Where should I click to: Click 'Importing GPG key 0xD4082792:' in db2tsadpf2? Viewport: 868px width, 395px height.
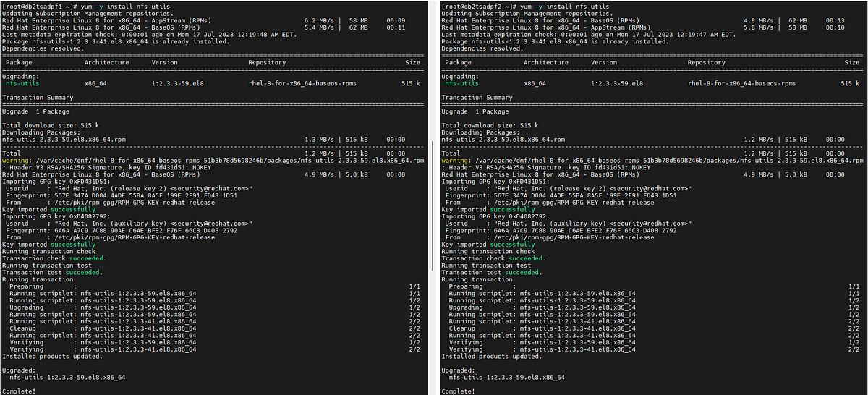(x=493, y=216)
